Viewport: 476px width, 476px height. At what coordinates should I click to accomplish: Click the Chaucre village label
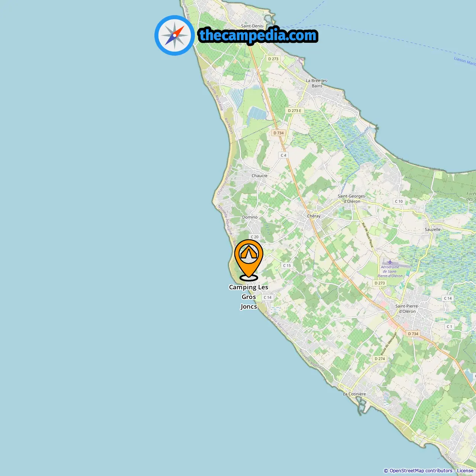tap(260, 176)
